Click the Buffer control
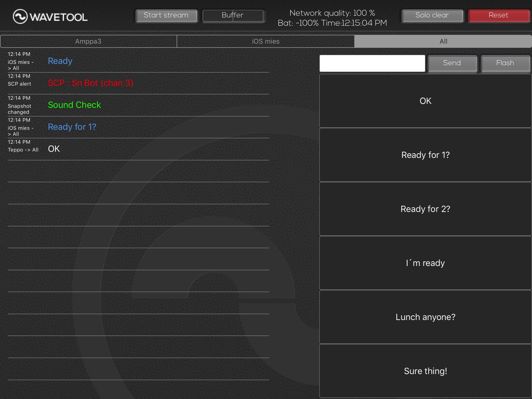Image resolution: width=532 pixels, height=399 pixels. coord(233,15)
